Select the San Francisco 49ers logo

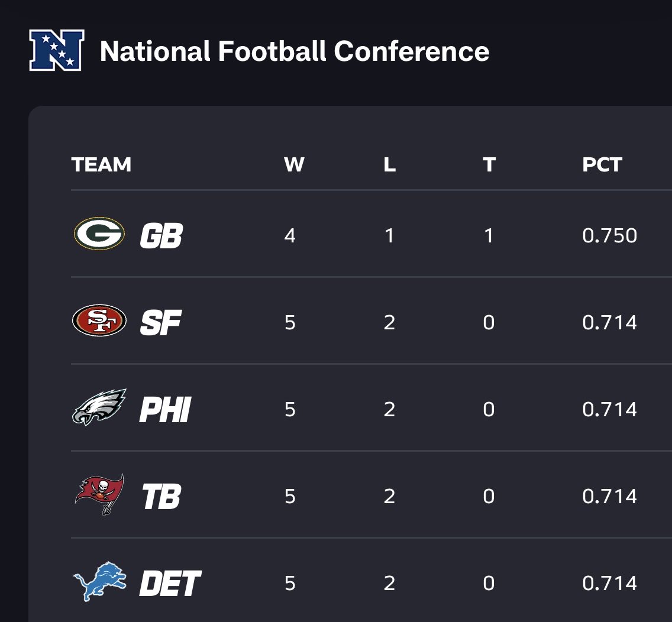coord(99,320)
